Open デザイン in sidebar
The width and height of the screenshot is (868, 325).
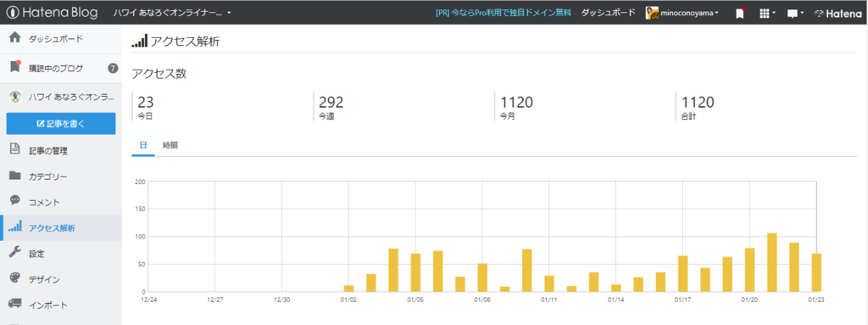click(44, 279)
